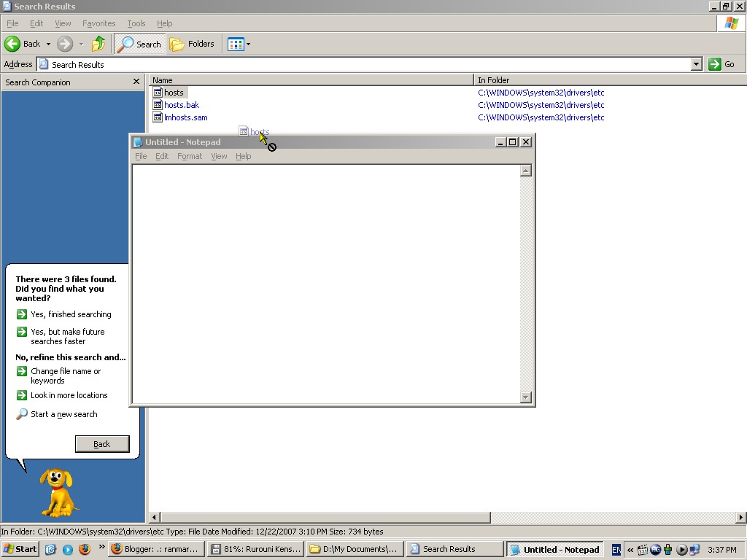Expand hidden system tray icons chevron

pyautogui.click(x=630, y=550)
